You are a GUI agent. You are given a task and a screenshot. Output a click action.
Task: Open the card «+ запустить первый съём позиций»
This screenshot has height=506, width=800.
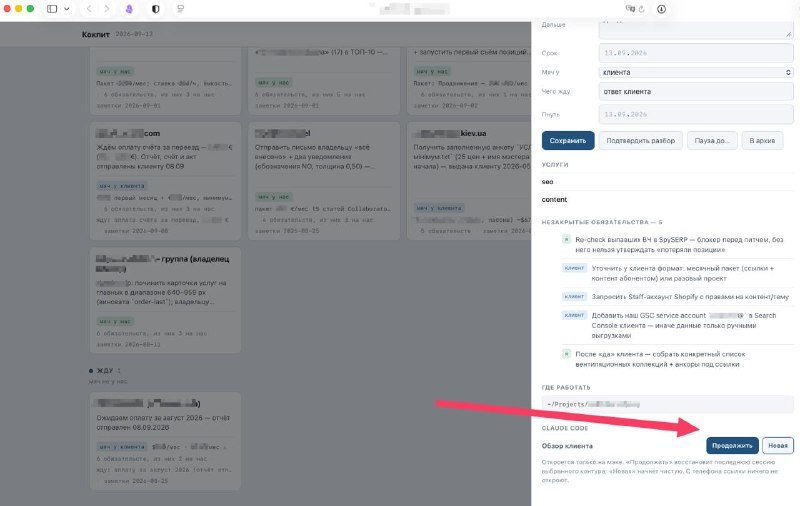[469, 81]
